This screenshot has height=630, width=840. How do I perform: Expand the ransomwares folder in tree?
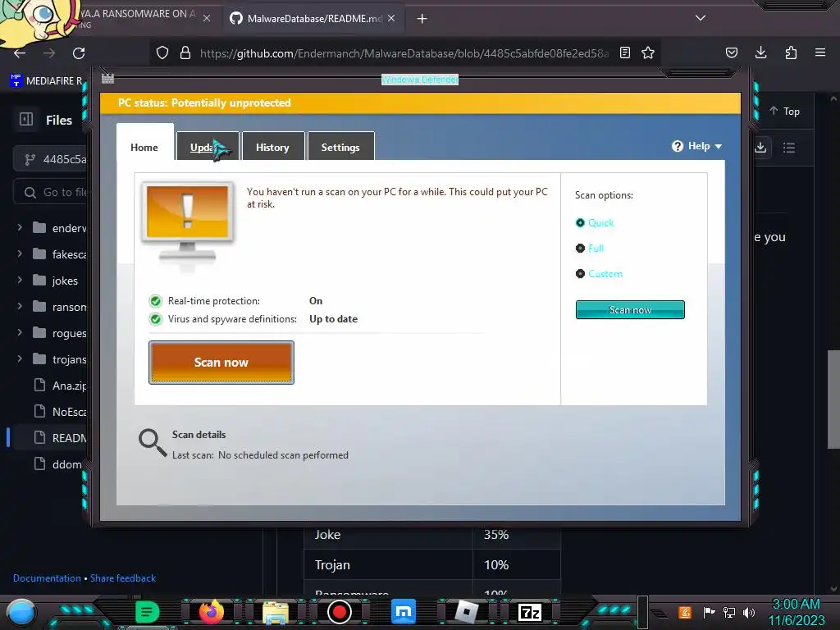point(20,307)
